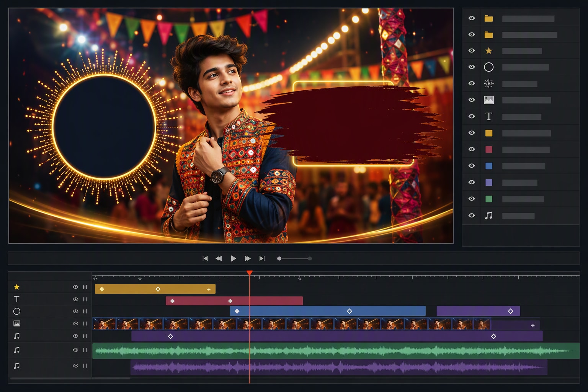Click the down-arrow marker after the filmstrip clip
This screenshot has width=588, height=392.
[532, 325]
